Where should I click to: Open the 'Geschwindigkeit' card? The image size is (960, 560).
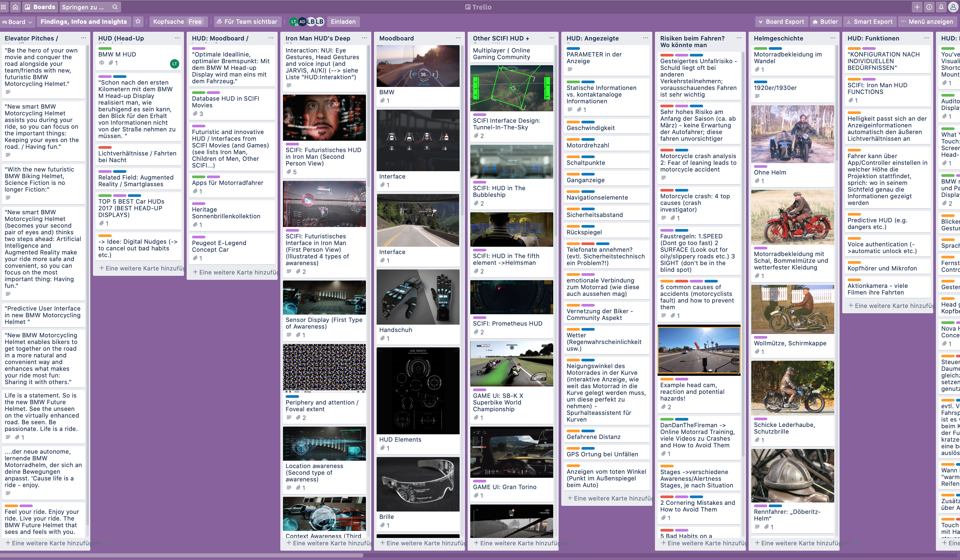[x=606, y=126]
